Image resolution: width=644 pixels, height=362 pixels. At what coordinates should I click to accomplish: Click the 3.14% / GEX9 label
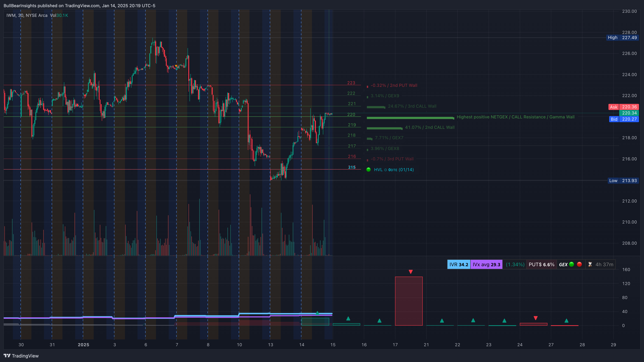point(385,96)
